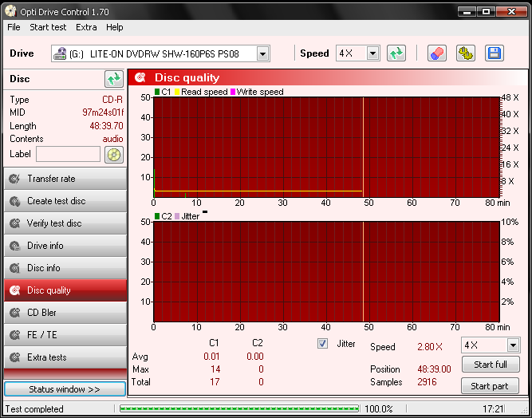532x418 pixels.
Task: Open the Disc info page
Action: pyautogui.click(x=65, y=268)
